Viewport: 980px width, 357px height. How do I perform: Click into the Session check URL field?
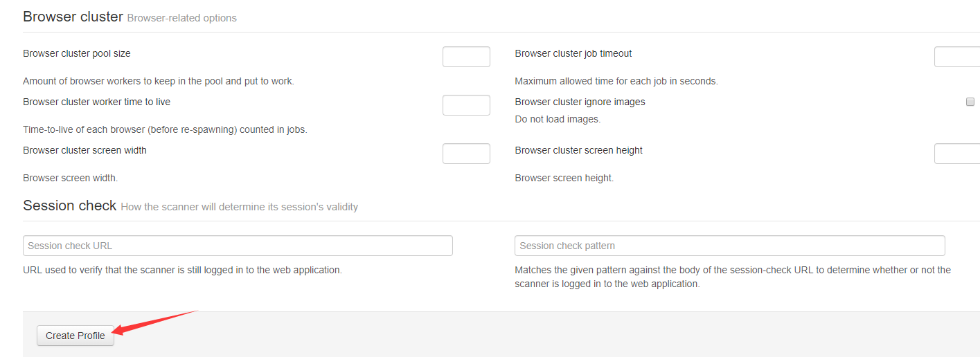[238, 246]
